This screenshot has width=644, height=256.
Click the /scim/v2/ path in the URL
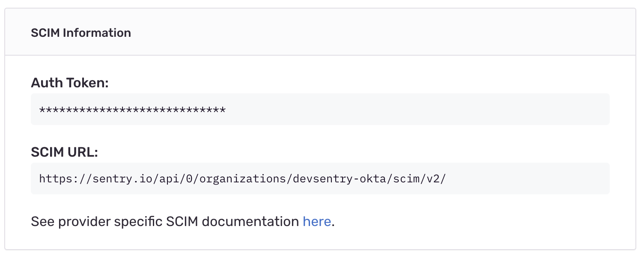(x=420, y=179)
